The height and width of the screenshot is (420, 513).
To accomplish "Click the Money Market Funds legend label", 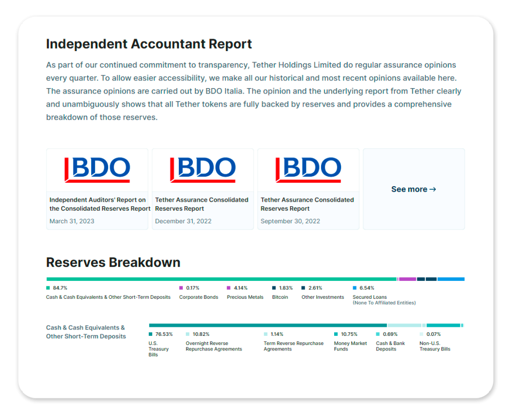I will [x=350, y=346].
